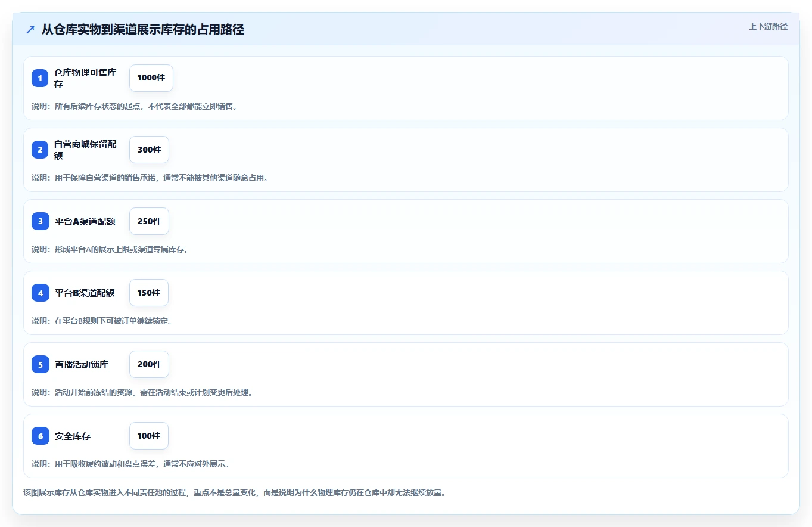This screenshot has width=812, height=527.
Task: Click the 直播活动锁库 step label
Action: point(82,364)
